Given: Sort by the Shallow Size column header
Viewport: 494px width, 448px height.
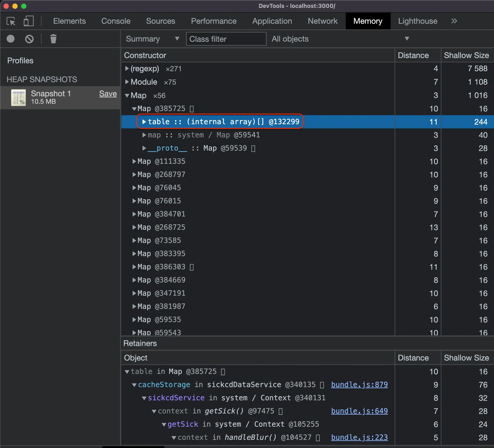Looking at the screenshot, I should 466,55.
